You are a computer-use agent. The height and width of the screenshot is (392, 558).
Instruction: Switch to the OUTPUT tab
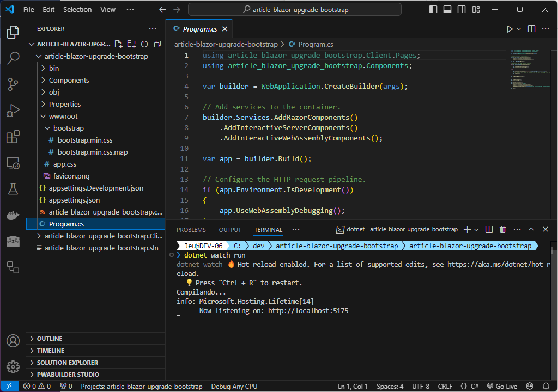pos(230,230)
